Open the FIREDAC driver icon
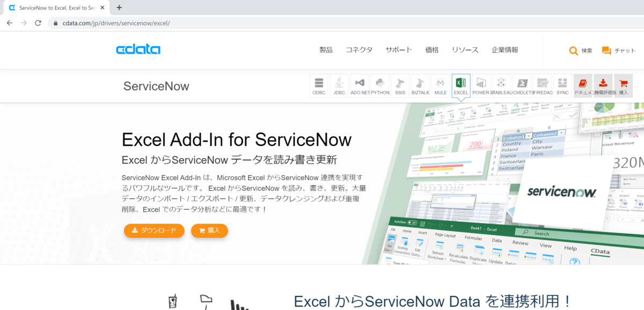Viewport: 644px width, 310px height. click(x=542, y=85)
